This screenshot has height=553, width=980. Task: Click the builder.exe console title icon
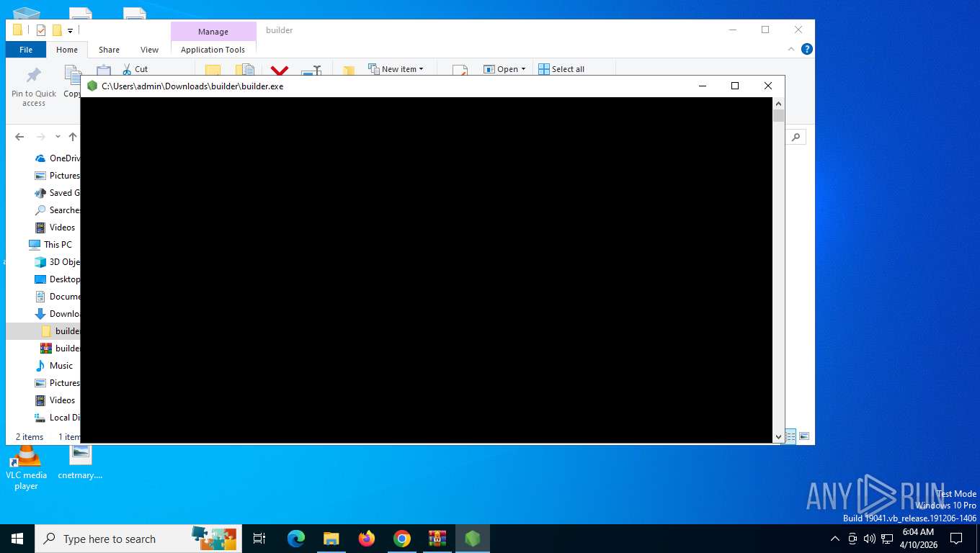click(92, 86)
